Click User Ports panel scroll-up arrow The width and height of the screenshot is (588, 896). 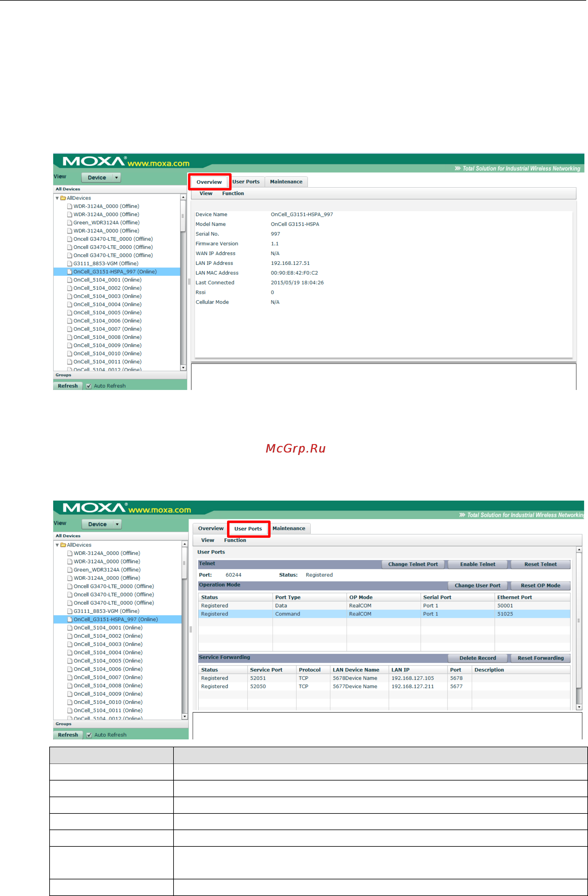tap(579, 550)
